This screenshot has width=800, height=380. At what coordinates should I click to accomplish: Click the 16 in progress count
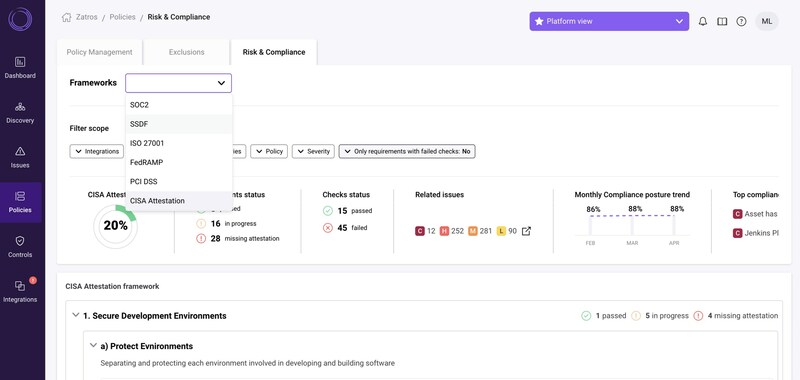216,223
